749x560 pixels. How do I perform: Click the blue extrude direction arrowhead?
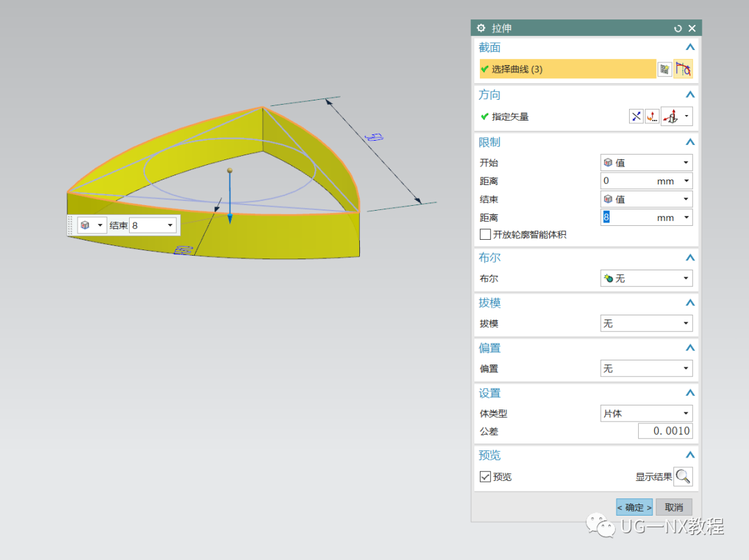point(230,218)
